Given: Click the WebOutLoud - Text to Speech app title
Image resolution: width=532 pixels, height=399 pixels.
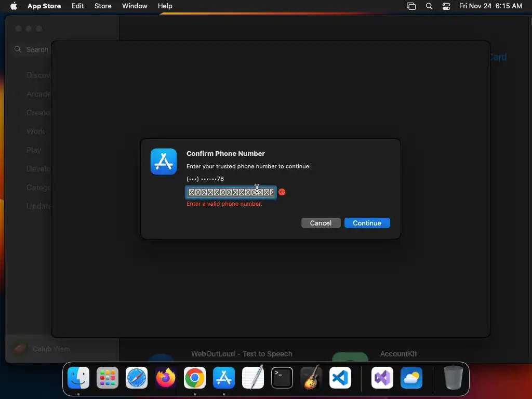Looking at the screenshot, I should point(242,354).
